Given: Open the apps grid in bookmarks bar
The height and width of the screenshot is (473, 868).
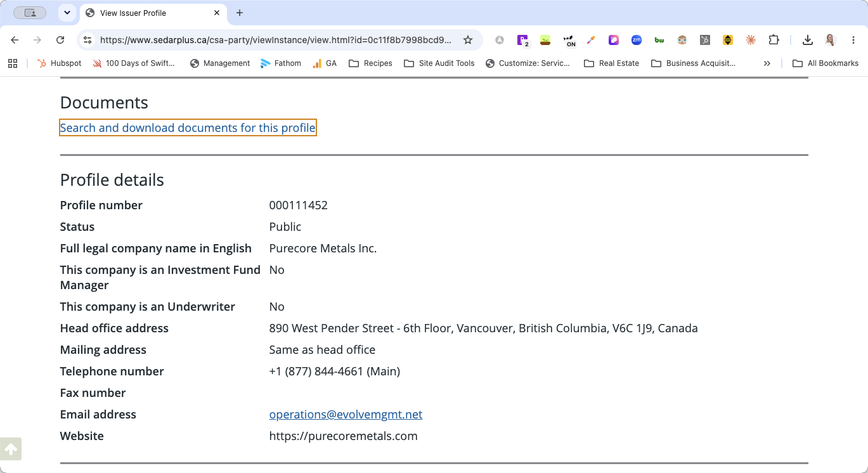Looking at the screenshot, I should pyautogui.click(x=13, y=63).
